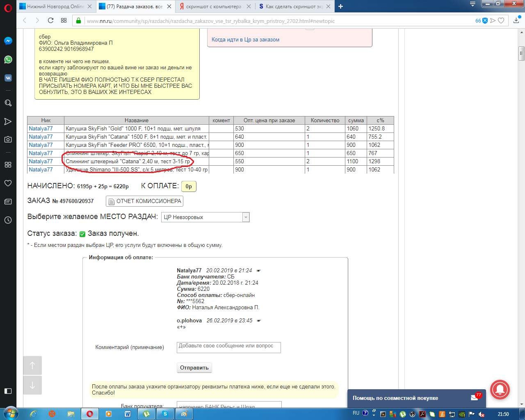This screenshot has height=420, width=525.
Task: Open VK in the Opera sidebar
Action: (8, 78)
